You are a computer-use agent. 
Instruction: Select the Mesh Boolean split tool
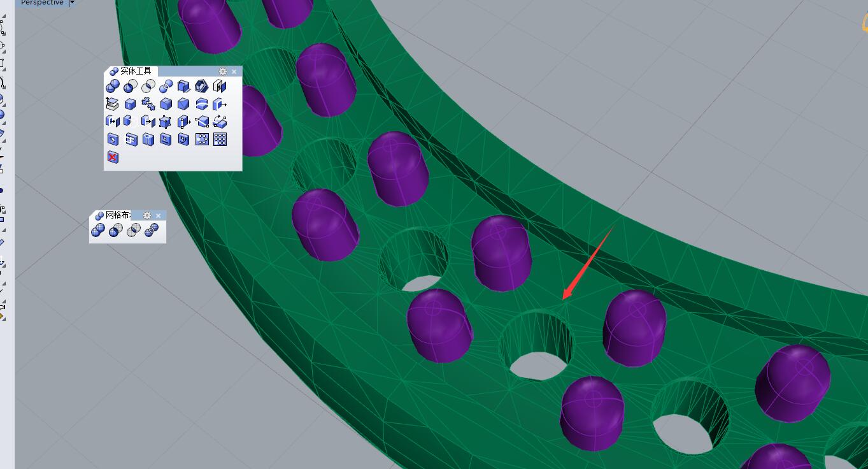click(151, 231)
